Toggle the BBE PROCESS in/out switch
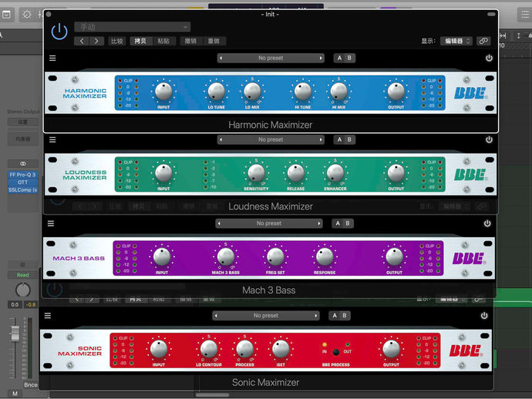The height and width of the screenshot is (399, 532). (336, 352)
